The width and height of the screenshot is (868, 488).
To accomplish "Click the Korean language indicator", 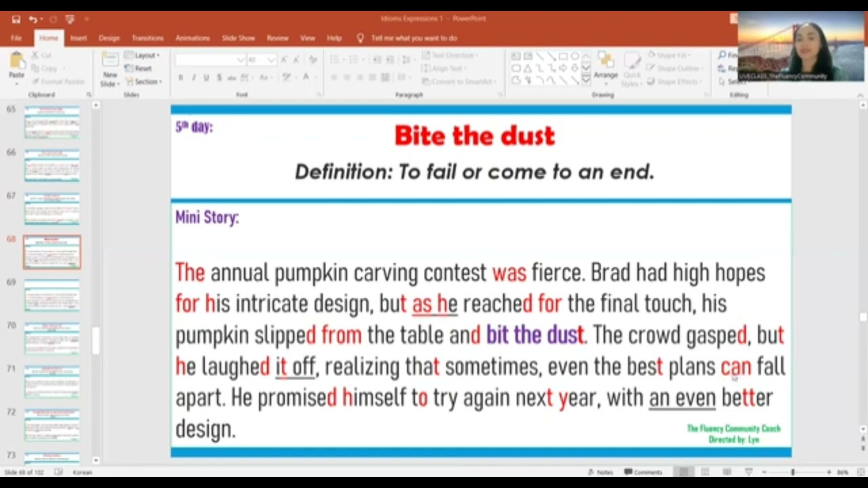I will click(x=82, y=472).
